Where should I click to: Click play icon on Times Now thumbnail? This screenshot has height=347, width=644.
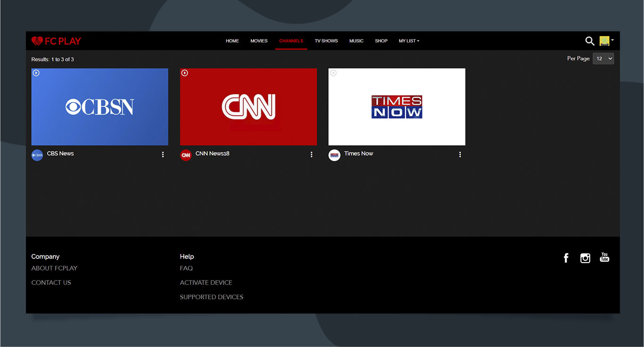point(333,73)
